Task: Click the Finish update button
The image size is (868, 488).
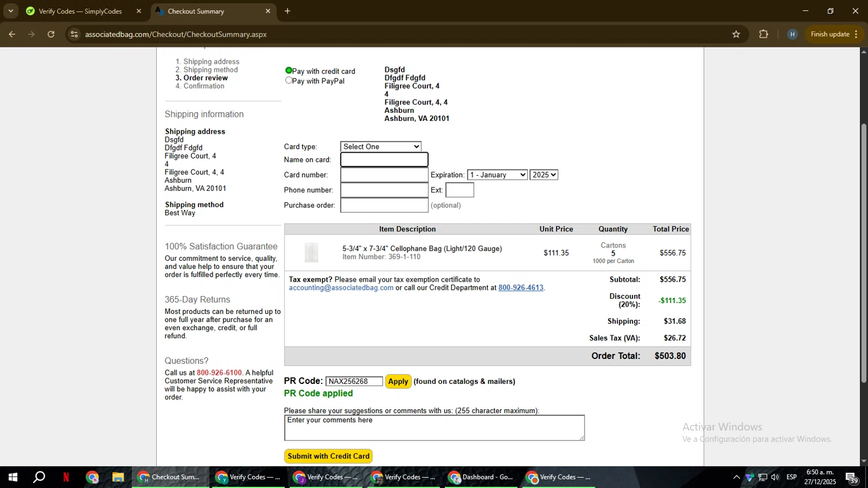Action: [x=834, y=34]
